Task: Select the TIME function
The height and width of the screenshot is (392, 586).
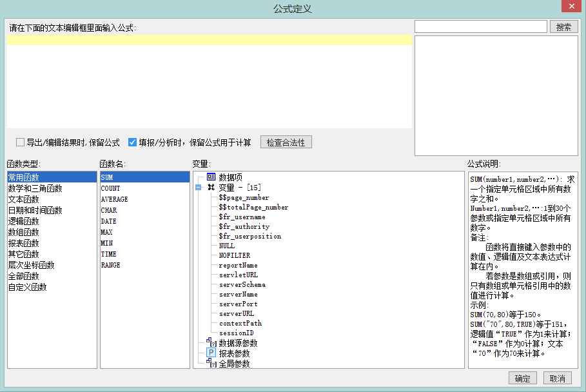Action: pyautogui.click(x=145, y=254)
